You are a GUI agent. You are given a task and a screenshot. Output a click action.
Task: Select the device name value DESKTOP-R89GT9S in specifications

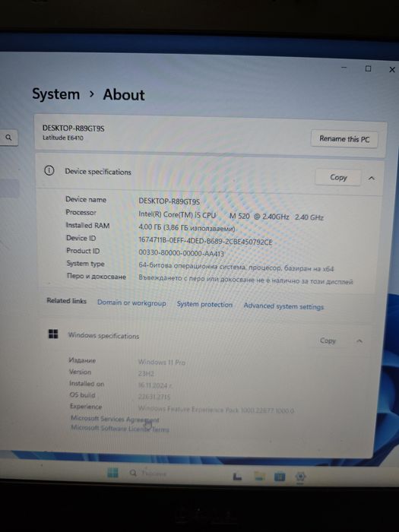pyautogui.click(x=169, y=201)
